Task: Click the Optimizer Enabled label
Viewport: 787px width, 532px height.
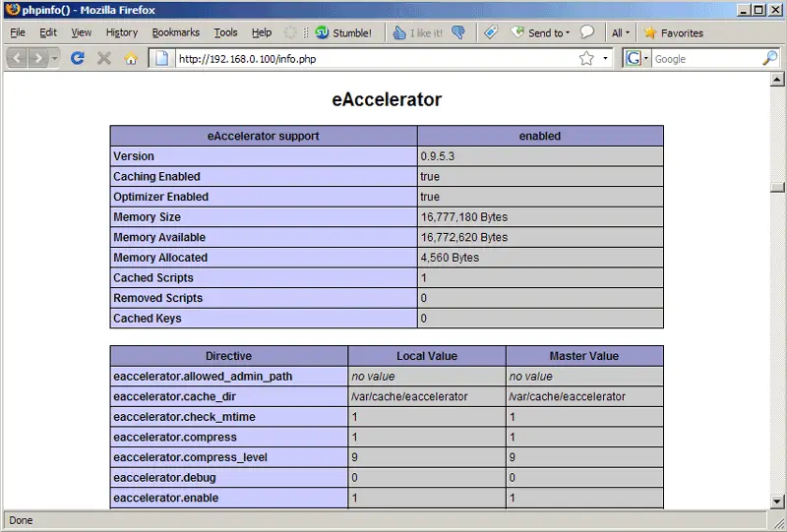Action: tap(160, 197)
